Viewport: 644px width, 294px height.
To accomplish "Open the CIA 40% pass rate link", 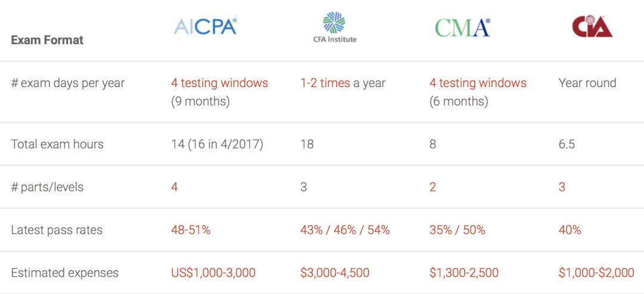I will (569, 230).
